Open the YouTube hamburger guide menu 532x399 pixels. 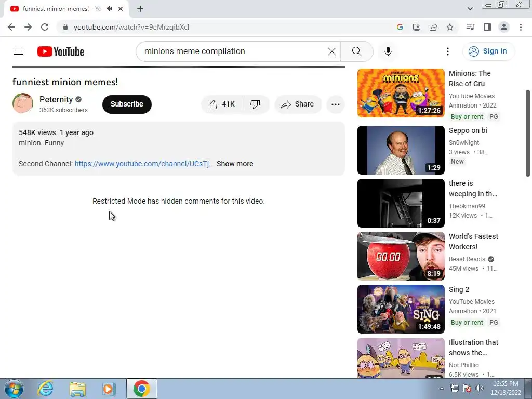coord(19,51)
